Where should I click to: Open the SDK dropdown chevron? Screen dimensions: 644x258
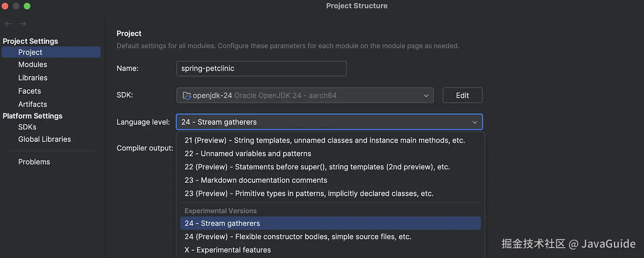(426, 95)
